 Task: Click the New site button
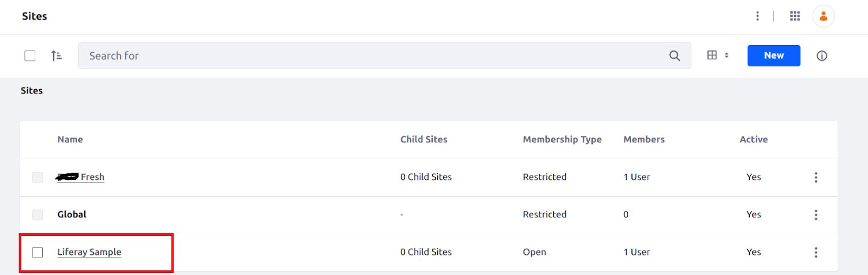(774, 55)
